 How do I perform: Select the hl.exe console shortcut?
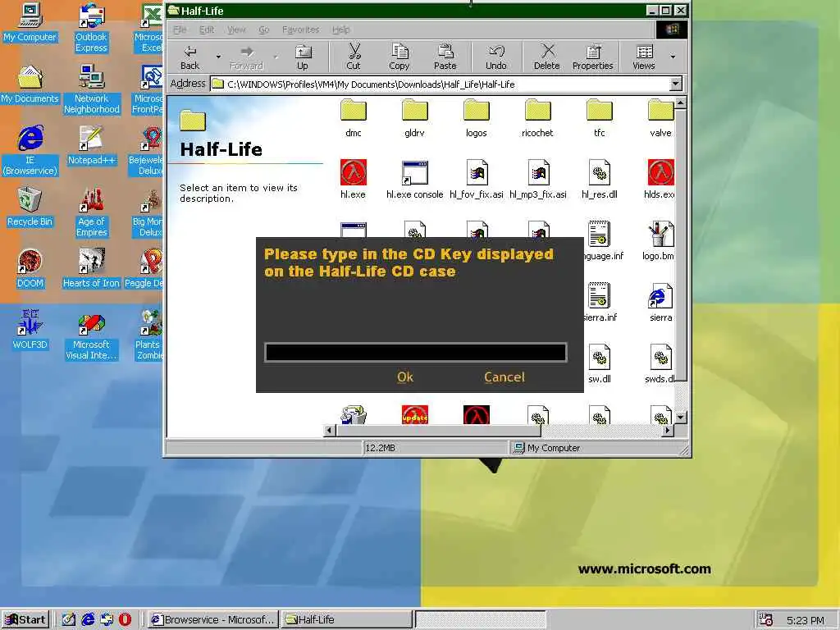pos(414,180)
